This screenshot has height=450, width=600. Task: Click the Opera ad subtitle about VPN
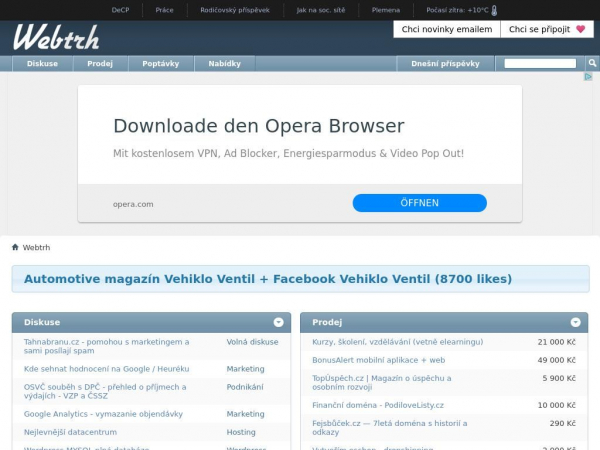point(289,153)
